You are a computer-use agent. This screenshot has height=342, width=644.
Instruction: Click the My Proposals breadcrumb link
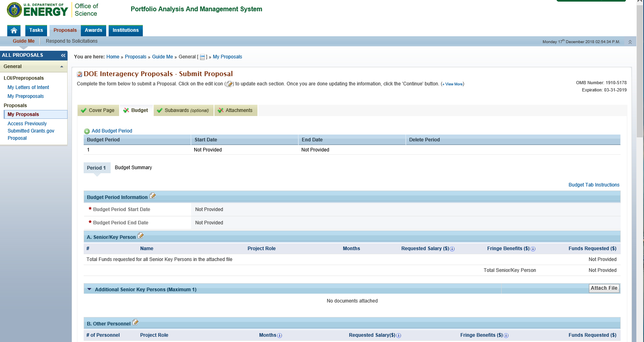[x=227, y=57]
